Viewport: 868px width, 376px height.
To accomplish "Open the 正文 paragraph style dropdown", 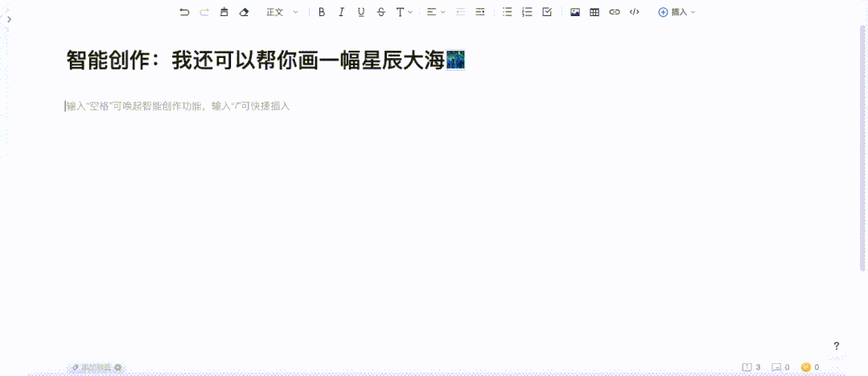I will point(282,12).
